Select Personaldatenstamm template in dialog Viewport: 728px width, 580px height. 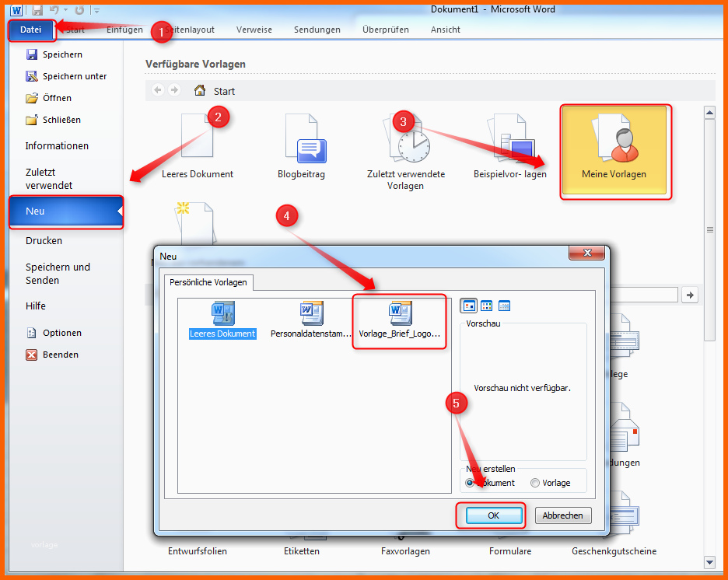point(311,320)
